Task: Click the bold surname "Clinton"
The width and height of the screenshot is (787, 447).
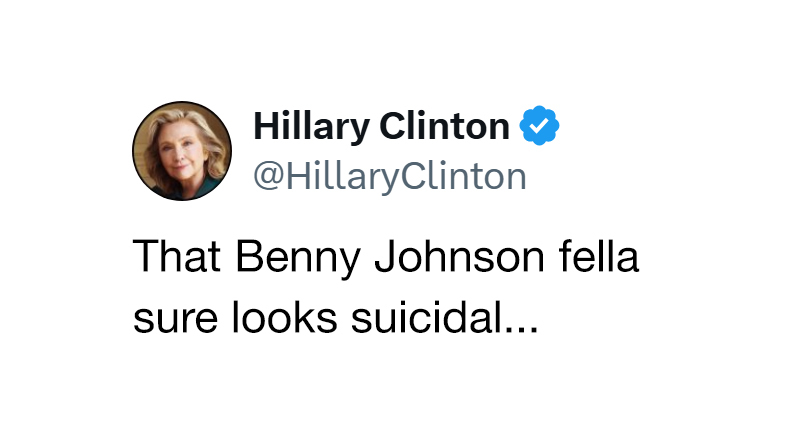Action: tap(443, 127)
